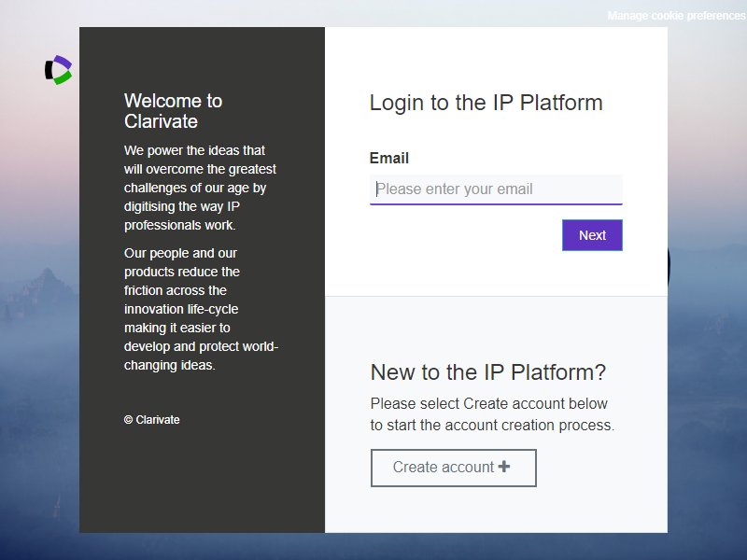Open Manage cookie preferences link

[676, 16]
